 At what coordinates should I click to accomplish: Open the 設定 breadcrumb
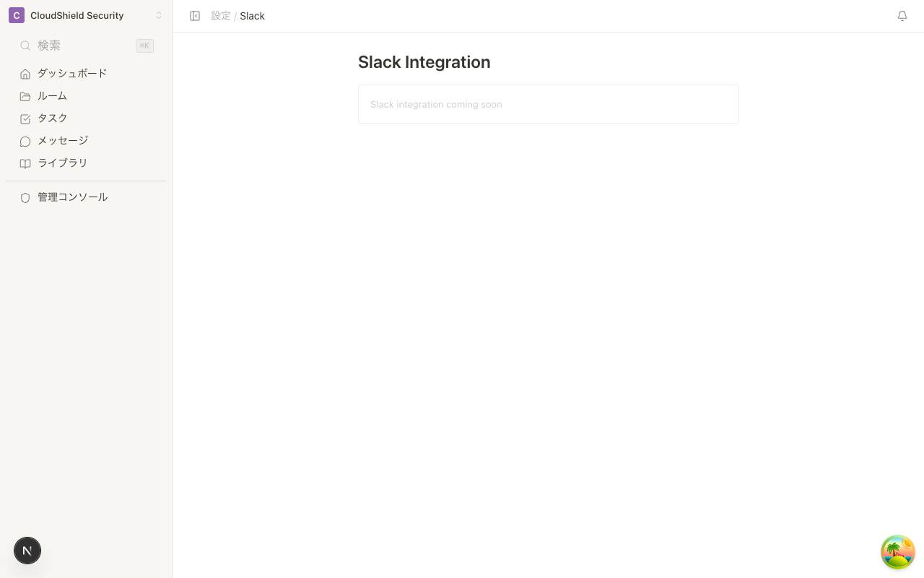pos(221,16)
